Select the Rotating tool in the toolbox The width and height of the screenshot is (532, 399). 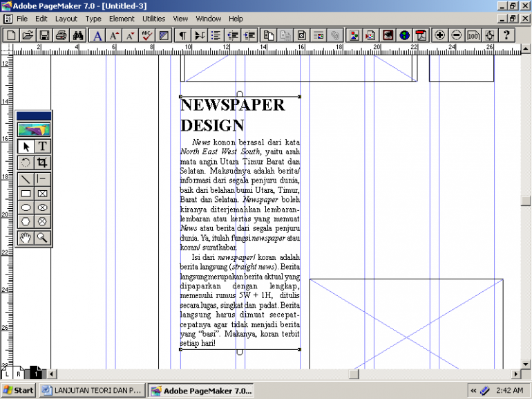tap(26, 163)
